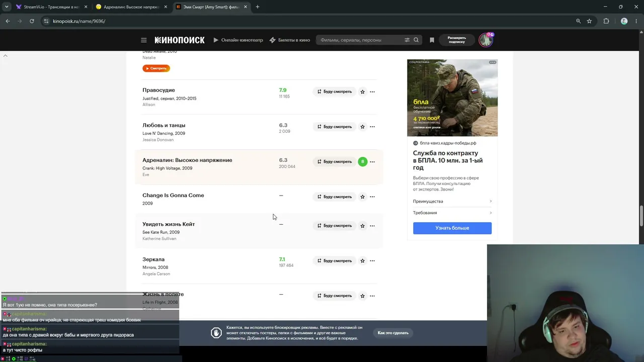The width and height of the screenshot is (644, 362).
Task: Close the StreamVi.io tab
Action: [86, 7]
